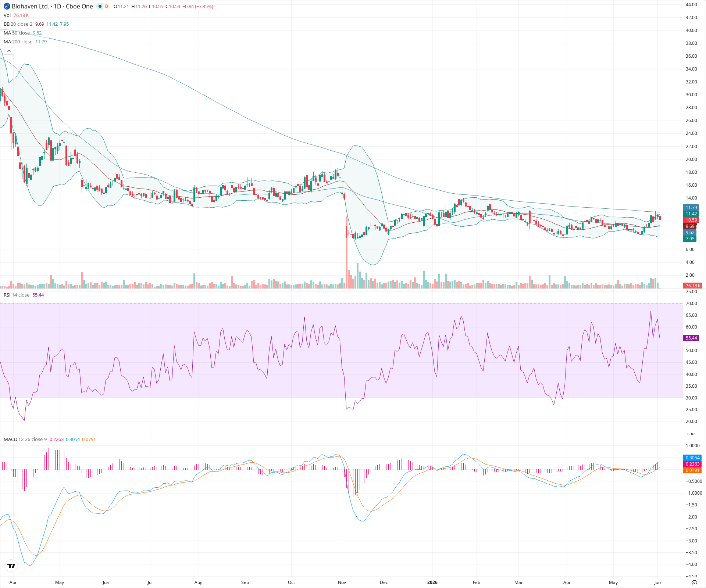Click the −2.00 tick on the MACD scale
Viewport: 706px width, 588px height.
pyautogui.click(x=691, y=517)
